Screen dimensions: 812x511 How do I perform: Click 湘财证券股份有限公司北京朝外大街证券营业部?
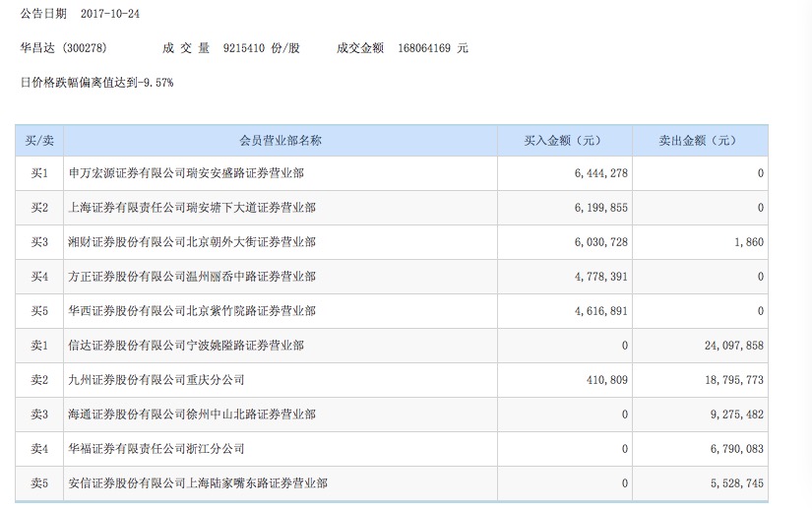tap(192, 242)
